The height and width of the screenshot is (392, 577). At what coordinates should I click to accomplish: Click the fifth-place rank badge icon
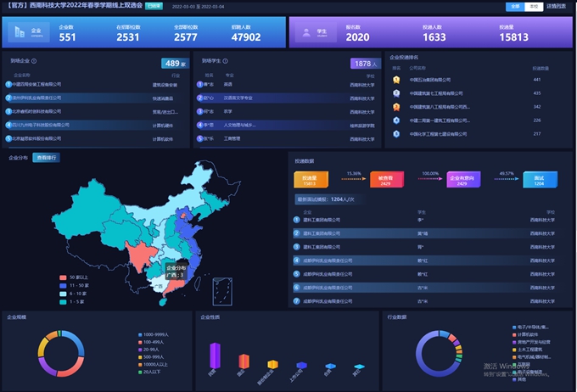pyautogui.click(x=396, y=134)
